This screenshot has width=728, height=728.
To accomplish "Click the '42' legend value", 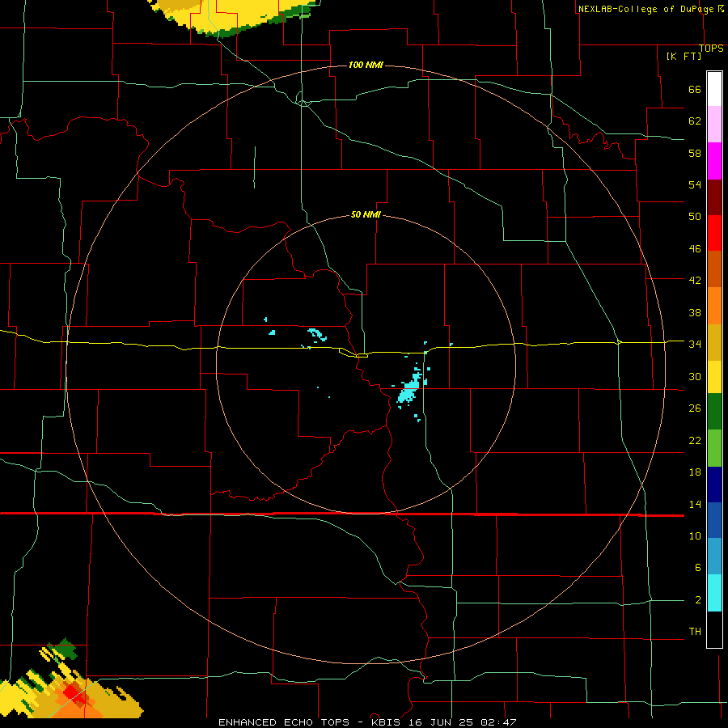I will tap(695, 281).
